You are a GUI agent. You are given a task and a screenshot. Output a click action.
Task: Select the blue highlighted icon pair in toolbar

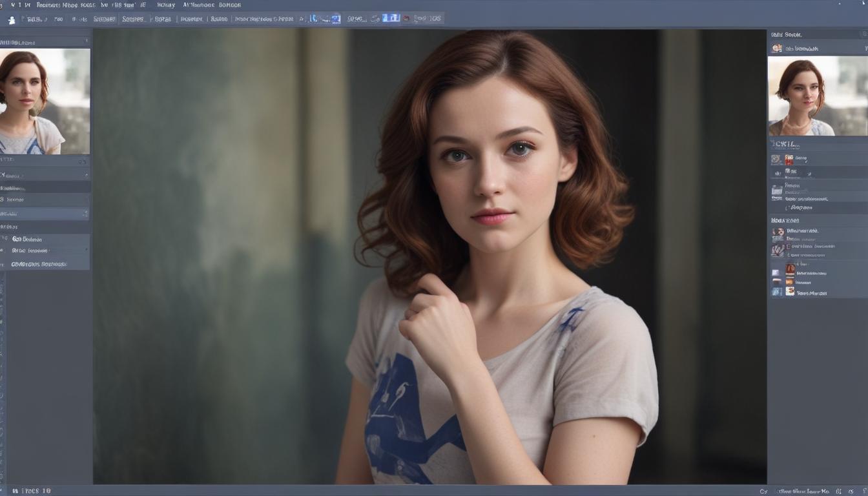[391, 18]
